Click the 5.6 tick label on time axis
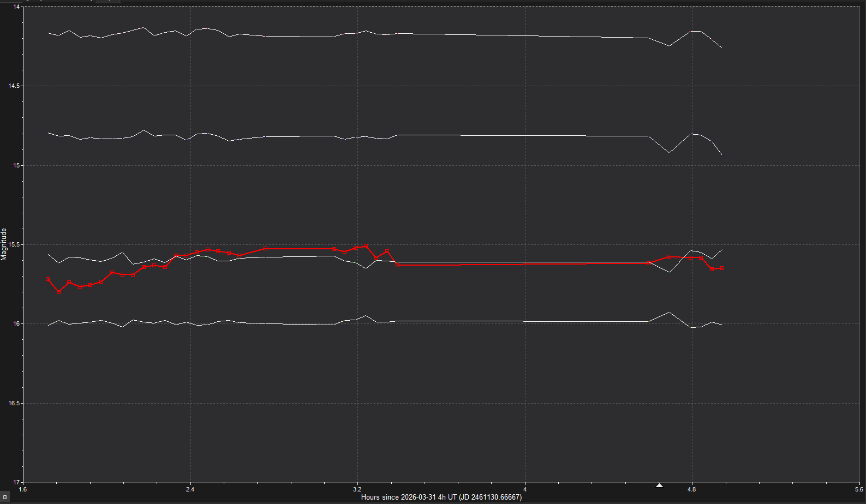The width and height of the screenshot is (866, 504). point(859,489)
